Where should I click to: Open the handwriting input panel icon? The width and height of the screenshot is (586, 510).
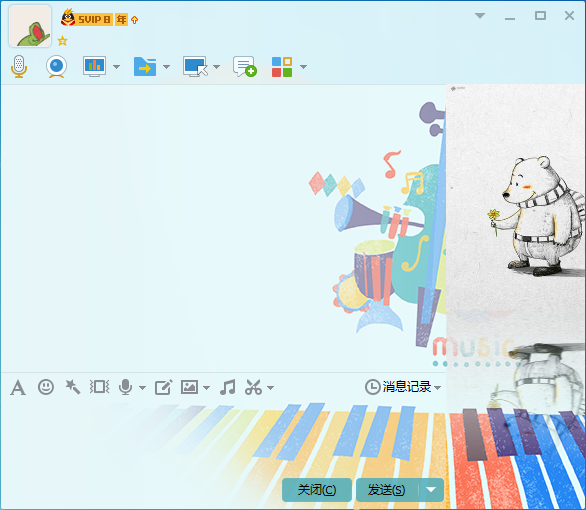pos(164,387)
